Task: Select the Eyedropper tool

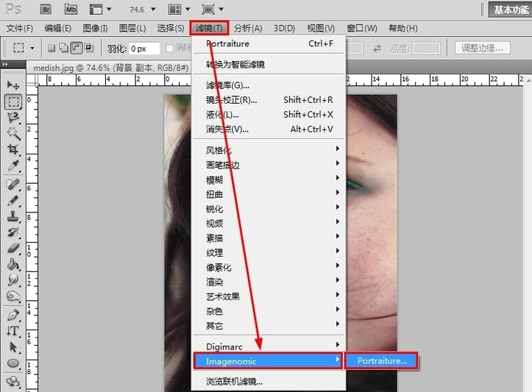Action: coord(13,165)
